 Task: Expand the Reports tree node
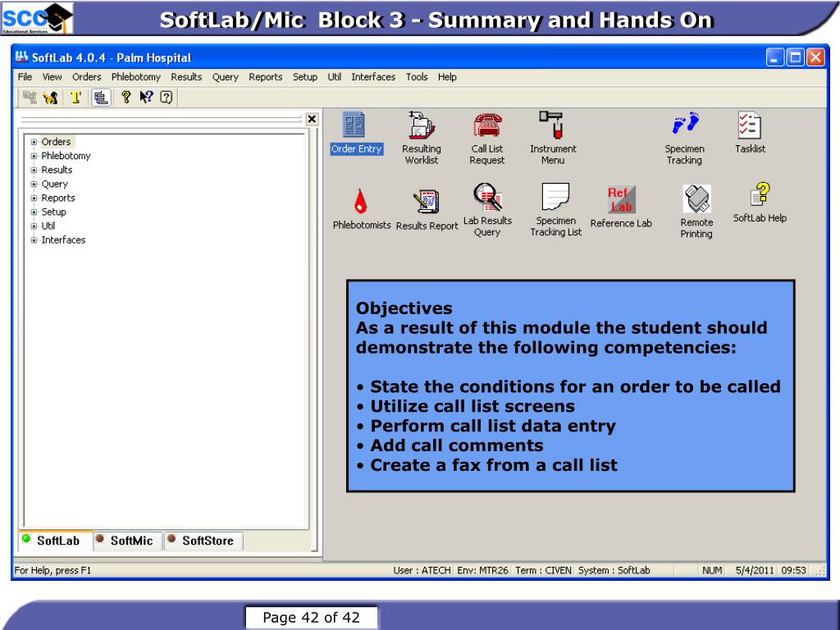pos(34,199)
